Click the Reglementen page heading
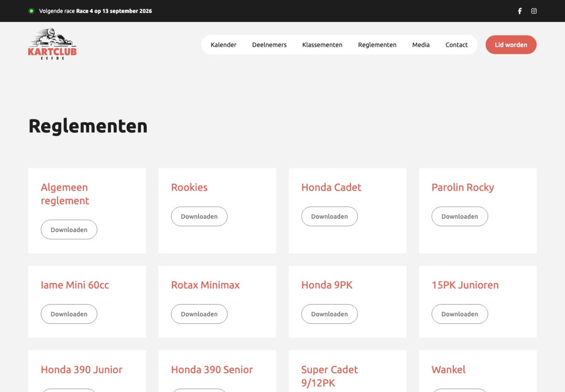The height and width of the screenshot is (392, 565). [88, 126]
